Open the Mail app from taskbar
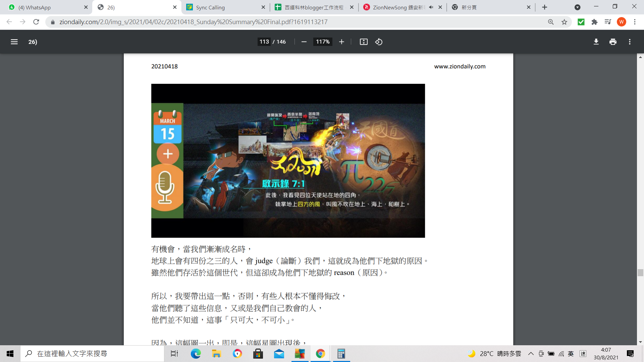644x362 pixels. click(279, 354)
